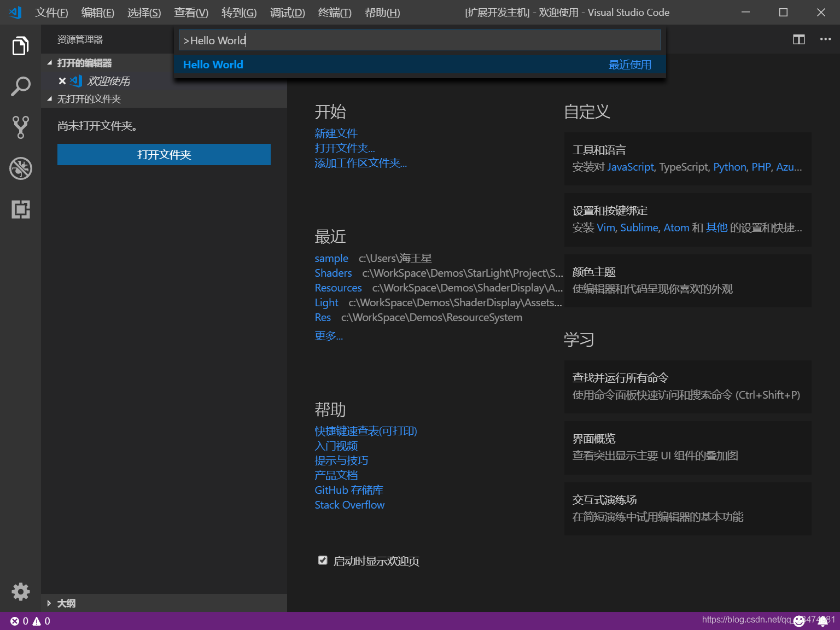Open recent folder Res
This screenshot has width=840, height=630.
pos(323,317)
